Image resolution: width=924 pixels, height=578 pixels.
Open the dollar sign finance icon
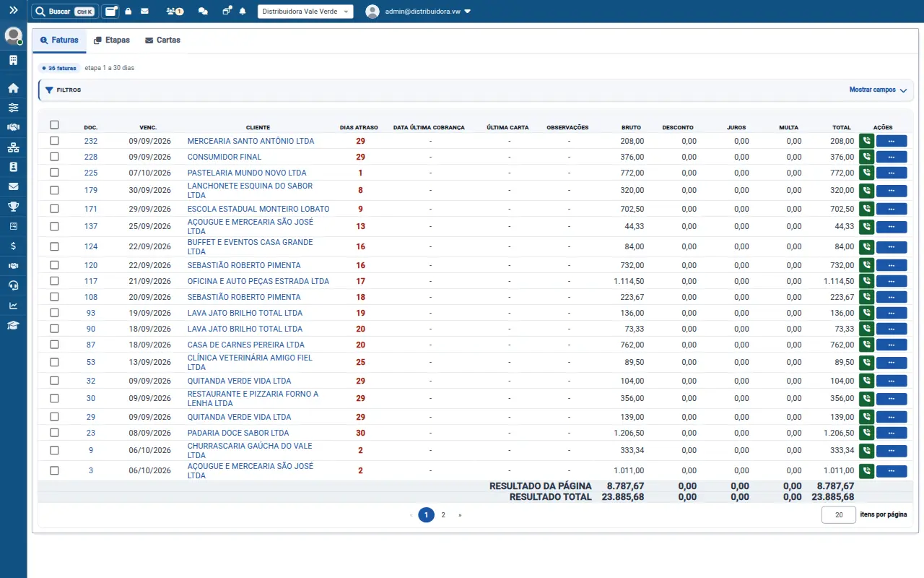coord(13,246)
